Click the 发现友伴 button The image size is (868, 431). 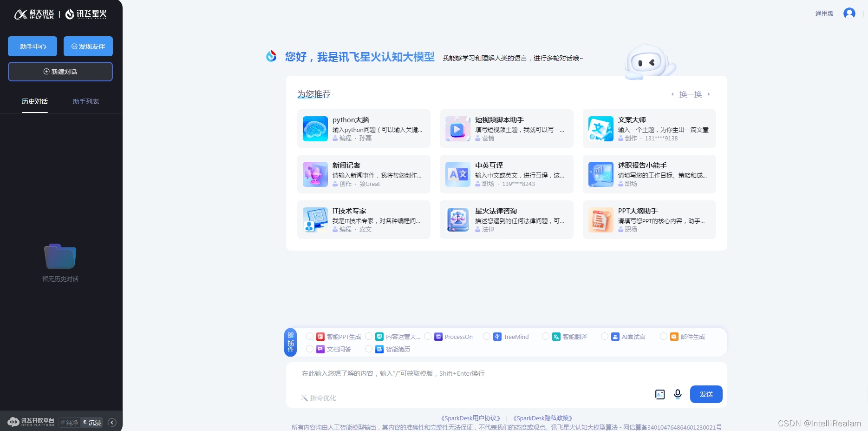(88, 46)
